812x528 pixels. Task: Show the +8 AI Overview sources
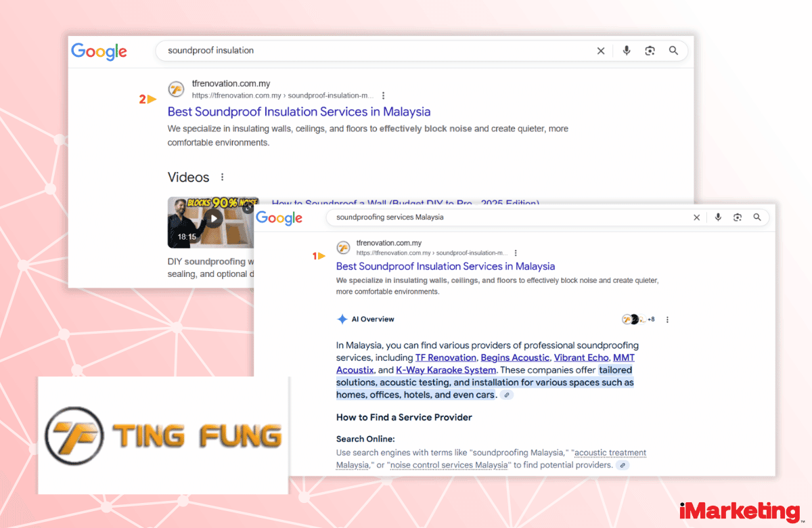(x=638, y=320)
